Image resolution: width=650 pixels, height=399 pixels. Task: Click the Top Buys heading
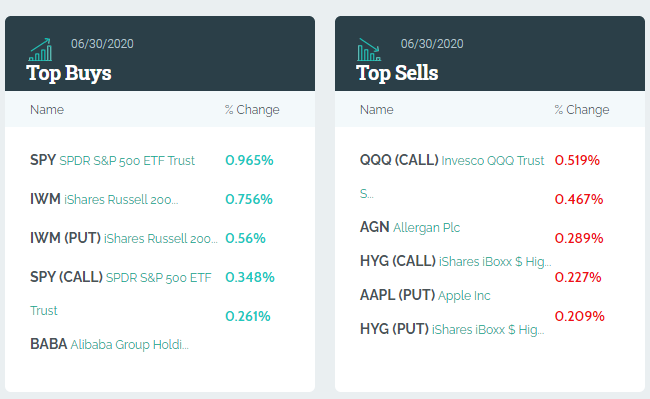[x=69, y=73]
